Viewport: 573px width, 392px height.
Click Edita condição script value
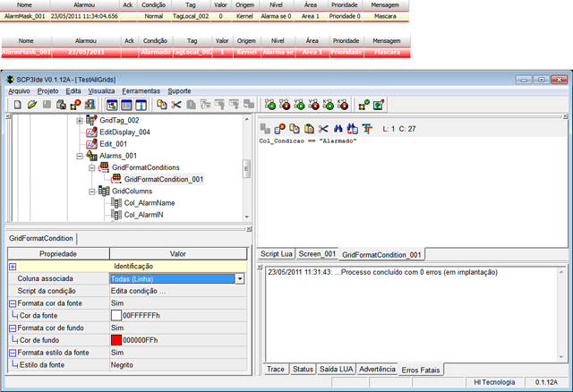pos(138,291)
